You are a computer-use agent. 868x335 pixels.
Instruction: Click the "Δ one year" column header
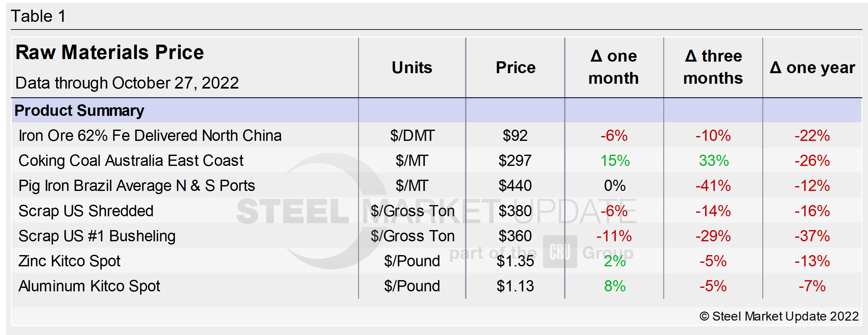tap(812, 67)
